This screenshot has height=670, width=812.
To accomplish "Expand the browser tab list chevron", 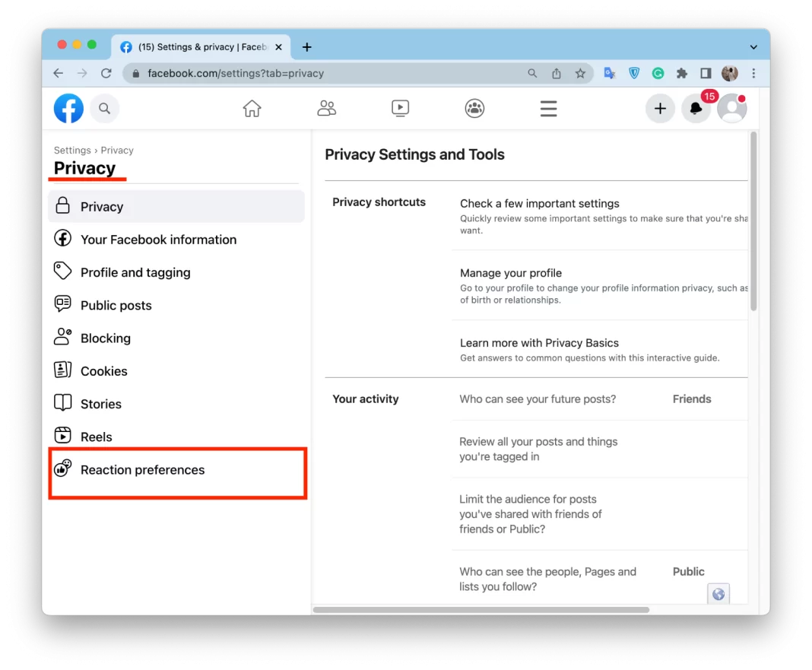I will pyautogui.click(x=753, y=47).
